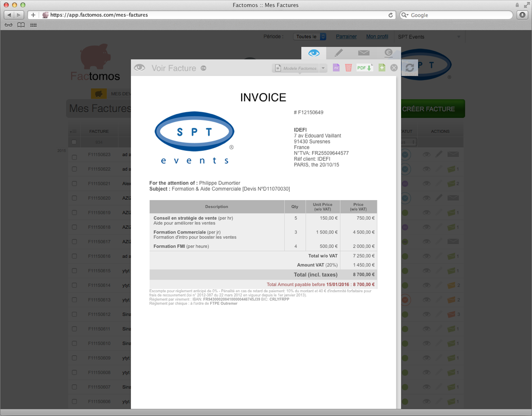
Task: Click the status circle on row F11150623
Action: tap(405, 154)
